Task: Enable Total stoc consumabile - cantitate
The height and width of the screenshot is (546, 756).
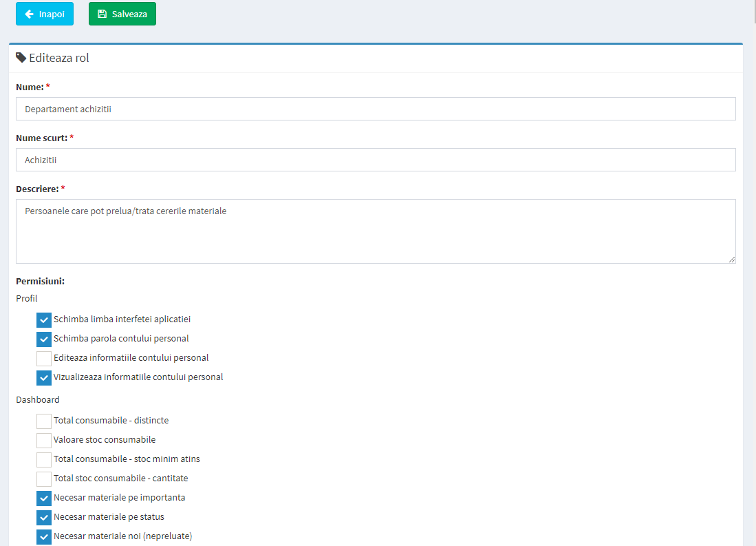Action: click(x=44, y=479)
